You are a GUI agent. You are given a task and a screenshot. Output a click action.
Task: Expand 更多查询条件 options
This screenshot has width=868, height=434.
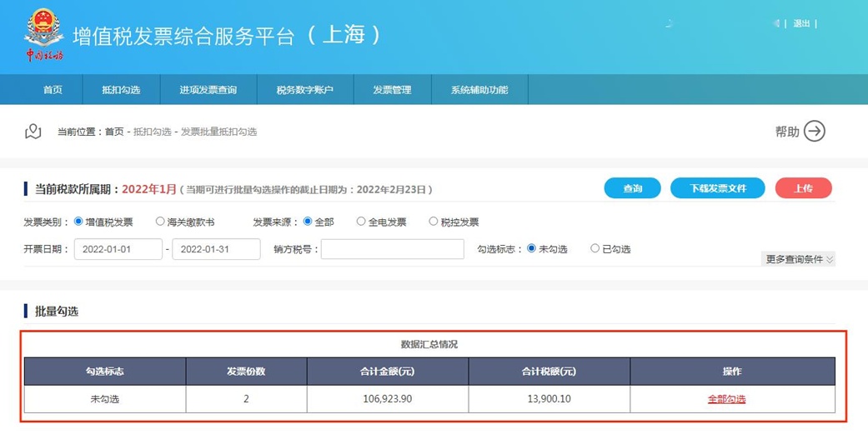coord(798,259)
